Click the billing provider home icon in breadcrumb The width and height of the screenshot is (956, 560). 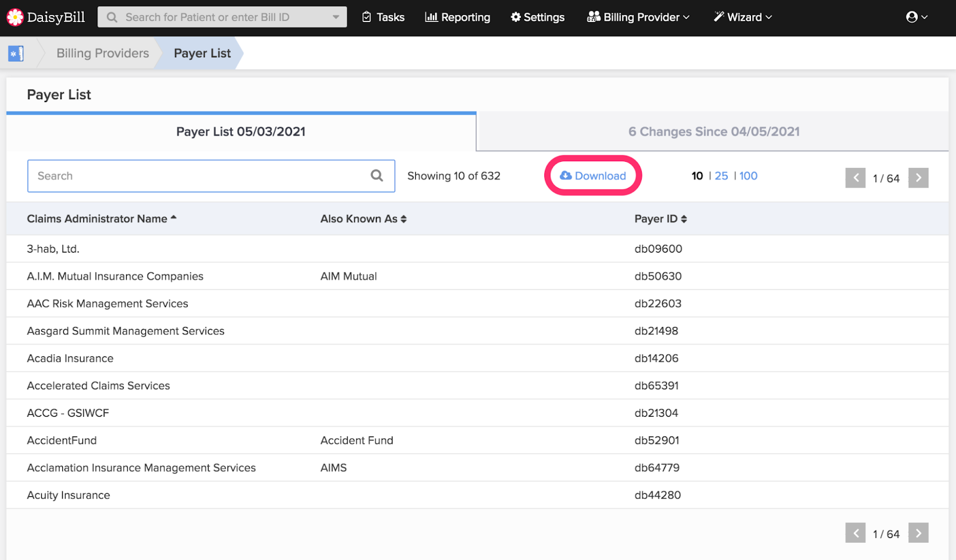(16, 54)
